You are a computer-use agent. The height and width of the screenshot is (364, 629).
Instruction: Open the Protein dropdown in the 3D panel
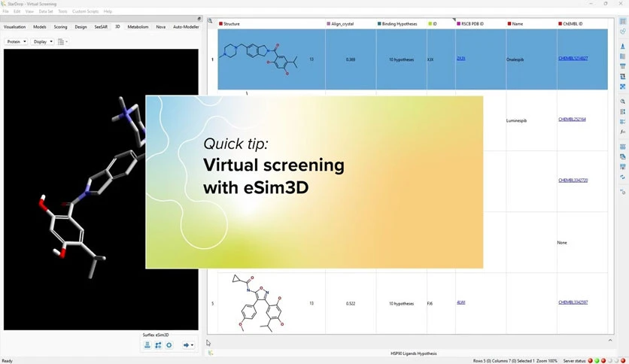16,41
